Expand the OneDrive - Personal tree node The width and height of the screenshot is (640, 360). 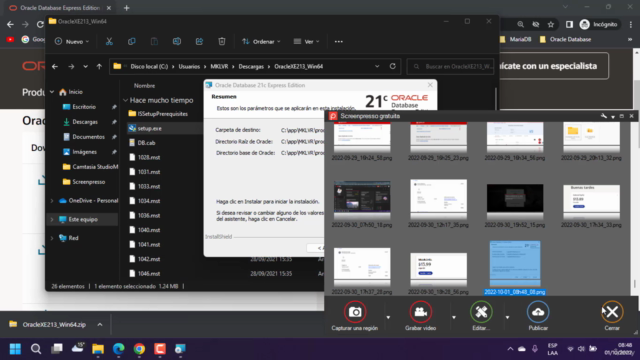[52, 201]
